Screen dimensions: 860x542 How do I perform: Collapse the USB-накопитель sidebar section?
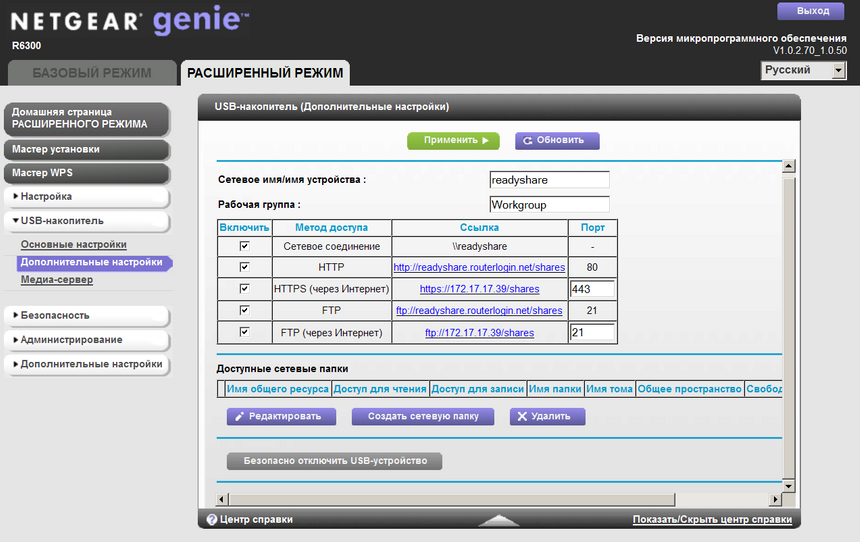[84, 220]
